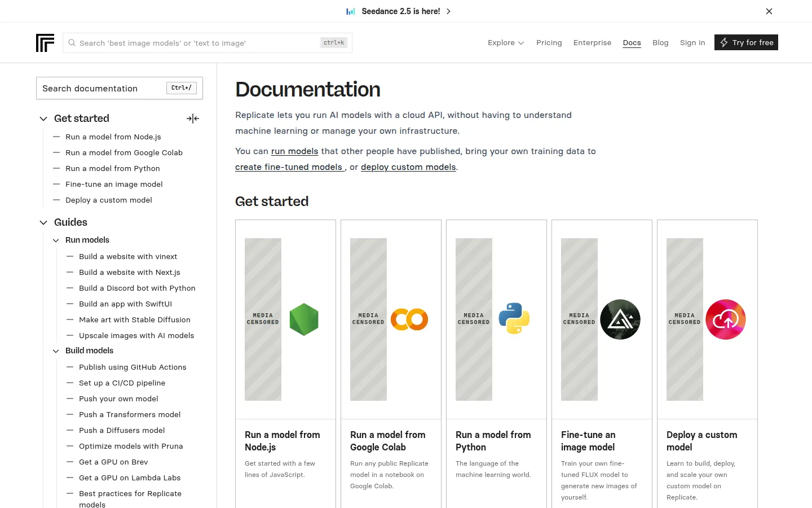Follow the 'run models' inline link
Viewport: 812px width, 508px height.
click(x=294, y=151)
